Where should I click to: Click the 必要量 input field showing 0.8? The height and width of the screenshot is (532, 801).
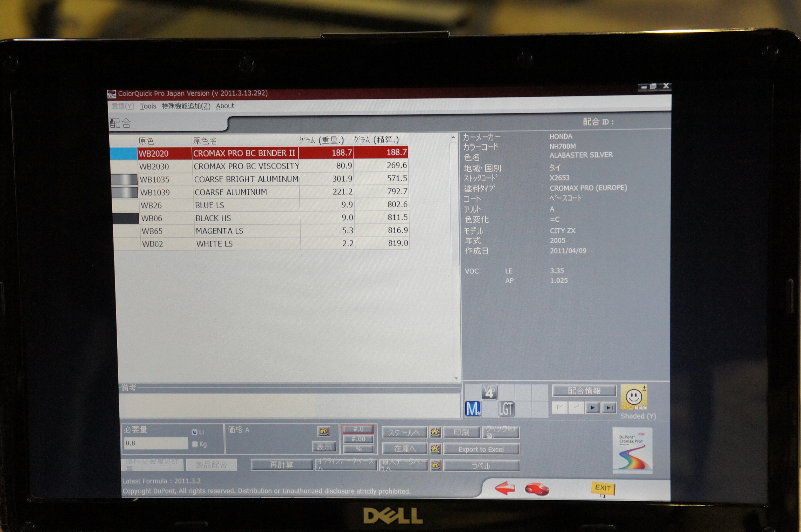click(156, 443)
